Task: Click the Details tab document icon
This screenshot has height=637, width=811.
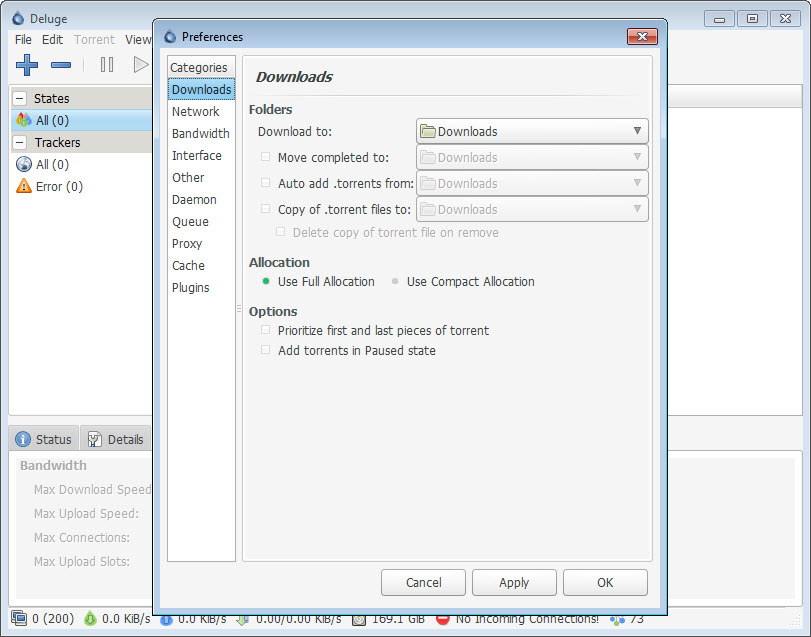Action: point(95,439)
